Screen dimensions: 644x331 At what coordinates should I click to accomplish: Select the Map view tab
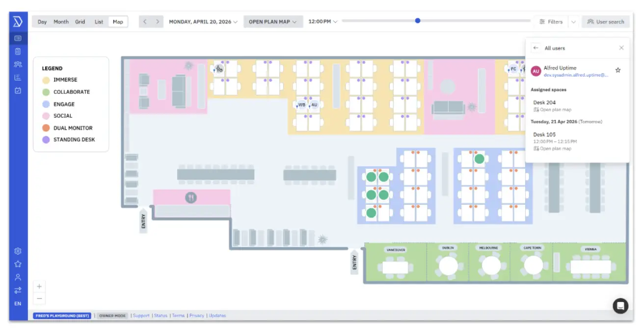point(118,22)
